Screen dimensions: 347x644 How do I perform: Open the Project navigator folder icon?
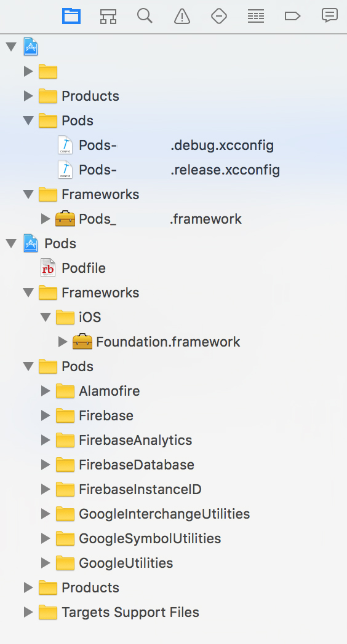[71, 17]
